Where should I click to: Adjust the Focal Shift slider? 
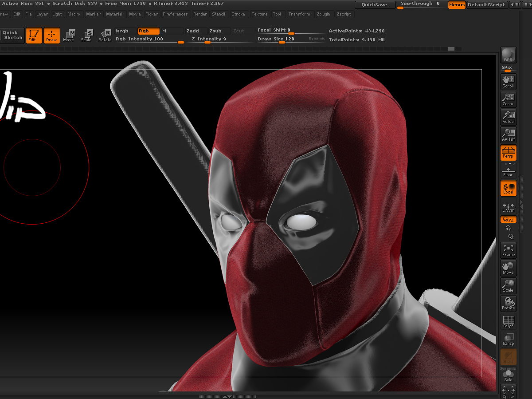coord(290,31)
